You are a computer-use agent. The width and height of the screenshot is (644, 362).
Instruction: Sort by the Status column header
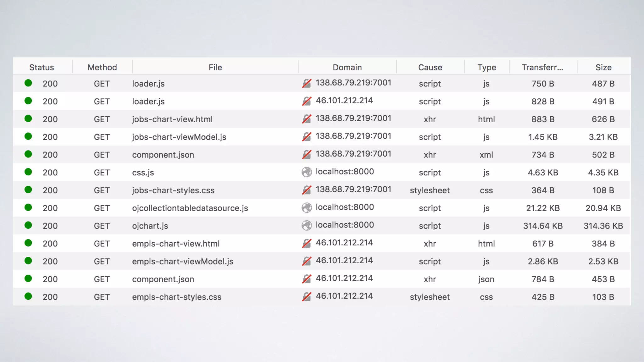click(x=42, y=67)
